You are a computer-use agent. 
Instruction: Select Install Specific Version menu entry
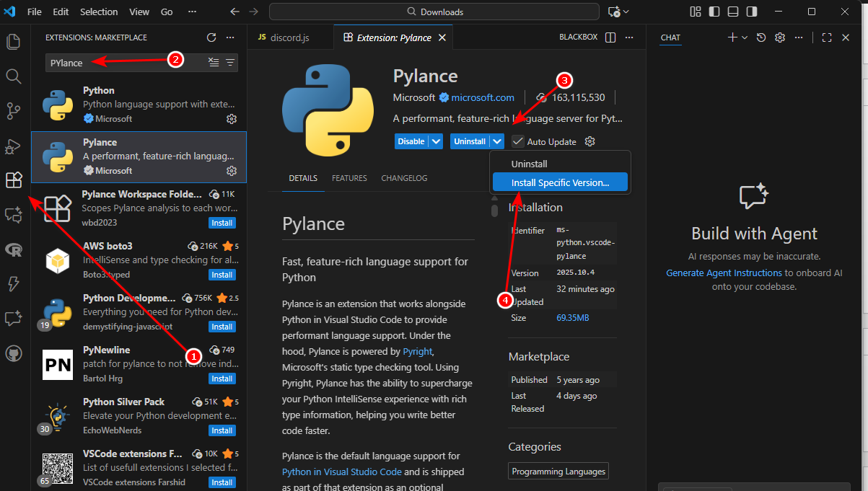[x=560, y=182]
